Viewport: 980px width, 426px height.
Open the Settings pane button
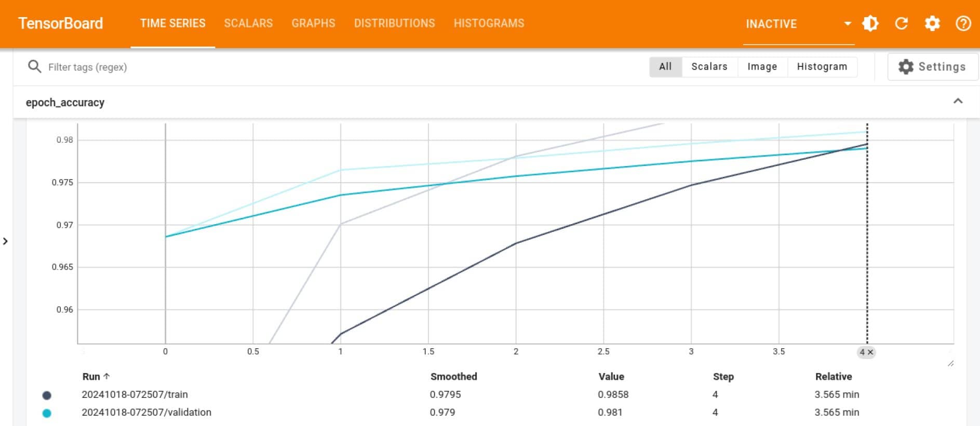932,66
